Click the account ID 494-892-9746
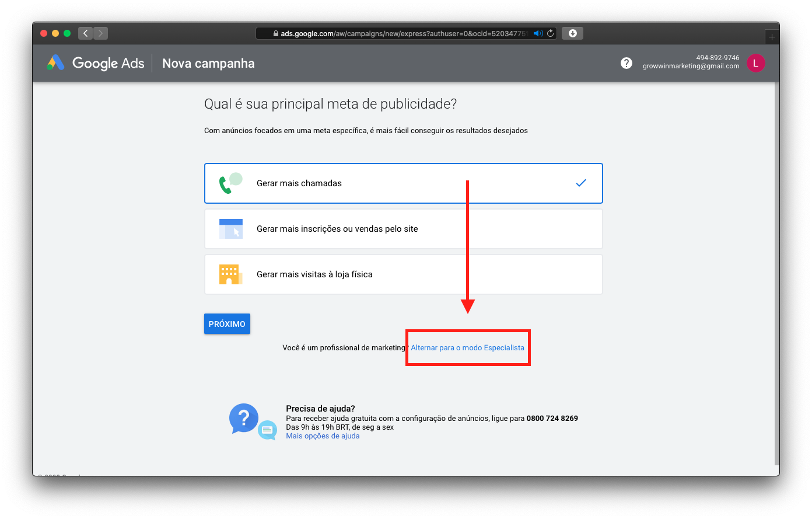Image resolution: width=812 pixels, height=519 pixels. coord(717,58)
